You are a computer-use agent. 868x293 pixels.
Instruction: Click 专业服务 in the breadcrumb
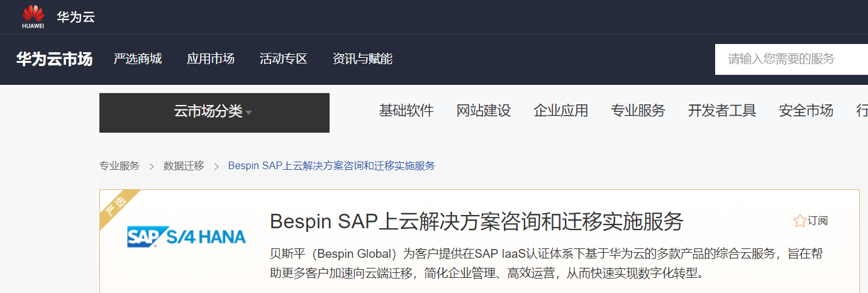tap(120, 166)
